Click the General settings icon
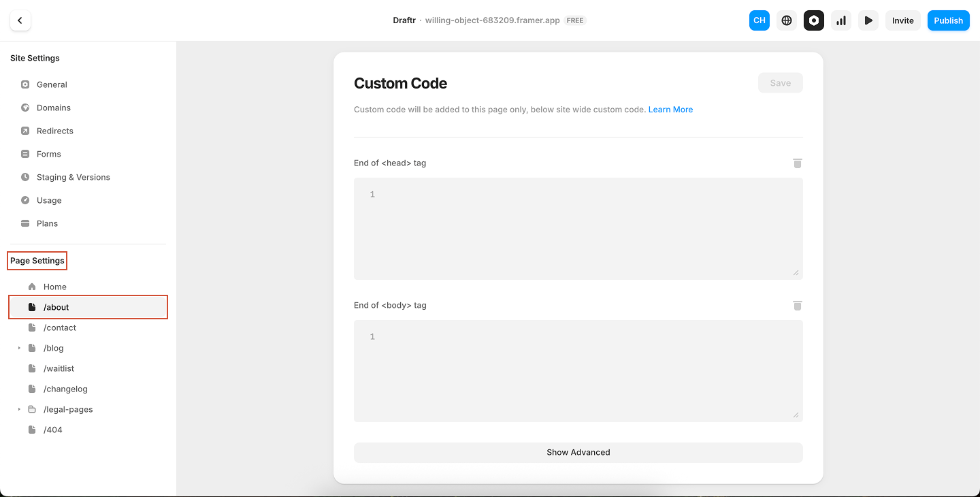The width and height of the screenshot is (980, 497). point(25,84)
